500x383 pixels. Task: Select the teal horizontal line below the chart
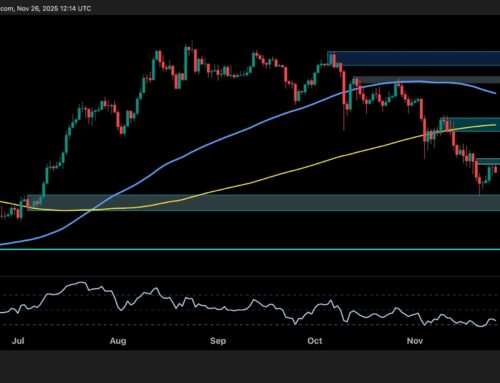[x=250, y=249]
